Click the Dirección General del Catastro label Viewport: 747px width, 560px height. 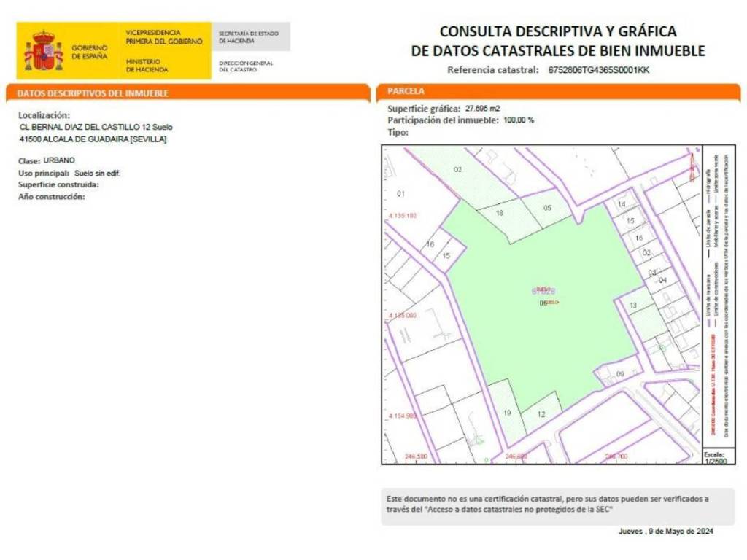tap(246, 66)
